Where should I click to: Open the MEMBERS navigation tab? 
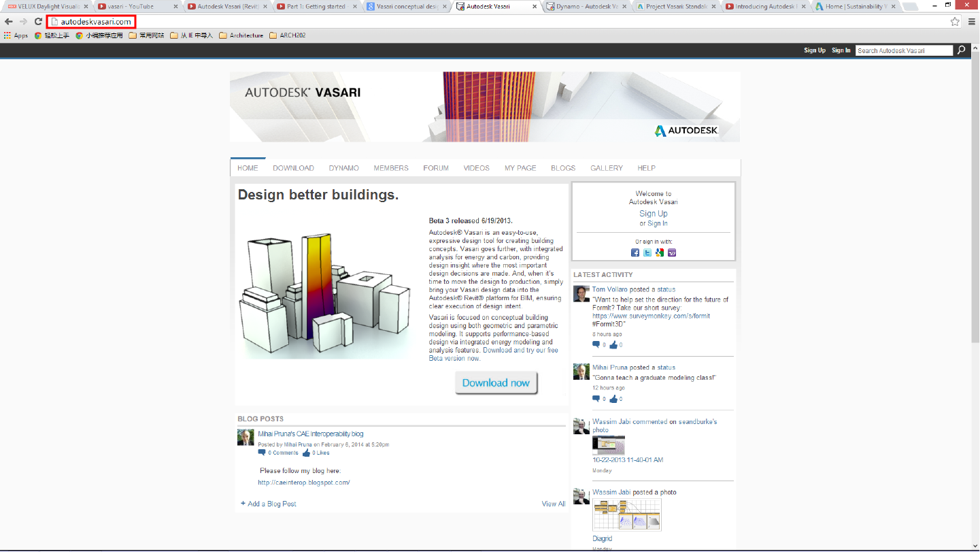pyautogui.click(x=391, y=168)
